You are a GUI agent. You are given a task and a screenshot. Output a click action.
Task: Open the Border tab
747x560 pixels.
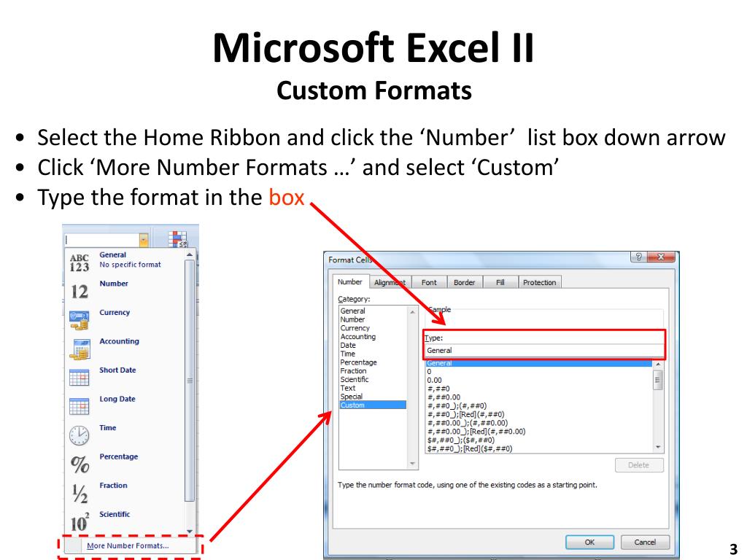[465, 282]
